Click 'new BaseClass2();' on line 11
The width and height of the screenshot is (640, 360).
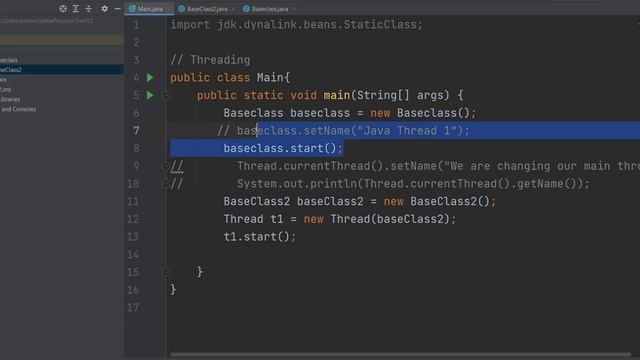click(440, 201)
